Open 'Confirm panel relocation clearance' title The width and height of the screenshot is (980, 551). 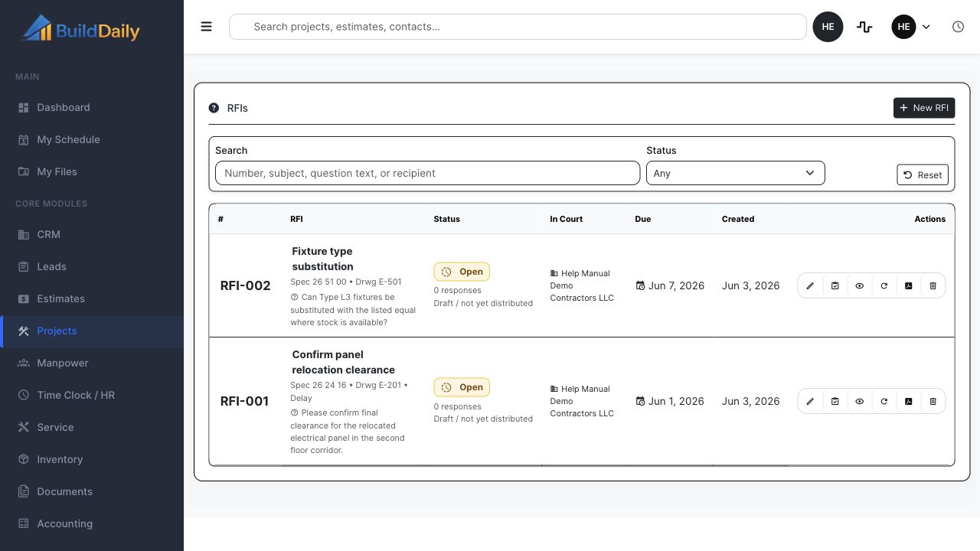[343, 362]
